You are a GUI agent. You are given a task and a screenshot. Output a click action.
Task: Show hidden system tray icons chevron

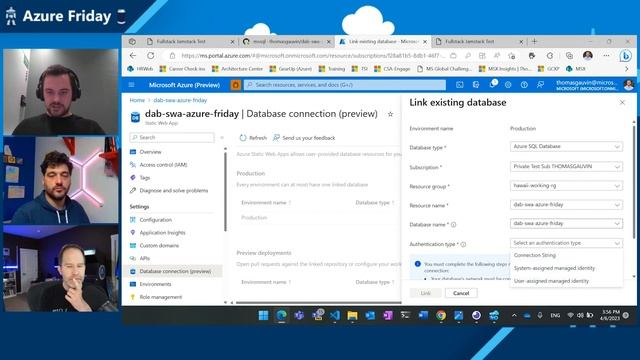[514, 315]
